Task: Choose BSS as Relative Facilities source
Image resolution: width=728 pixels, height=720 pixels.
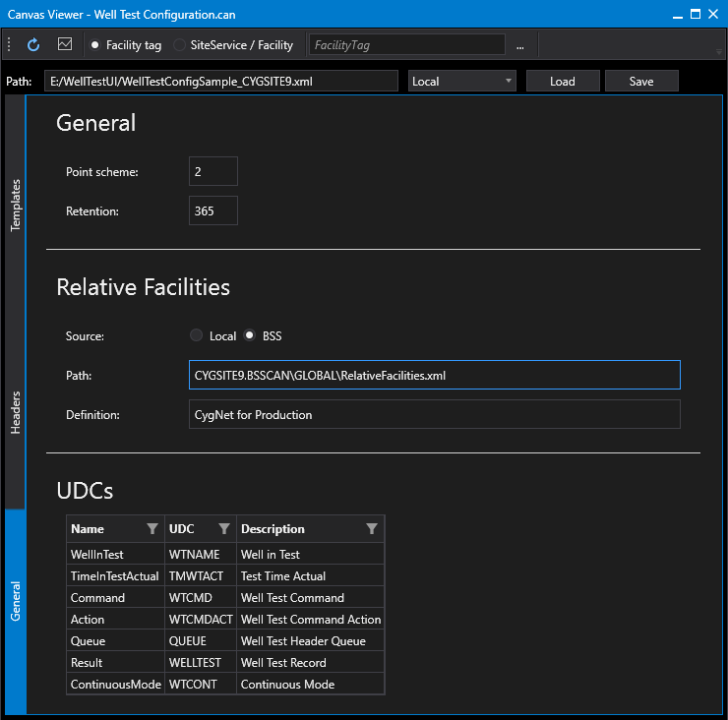Action: click(x=249, y=335)
